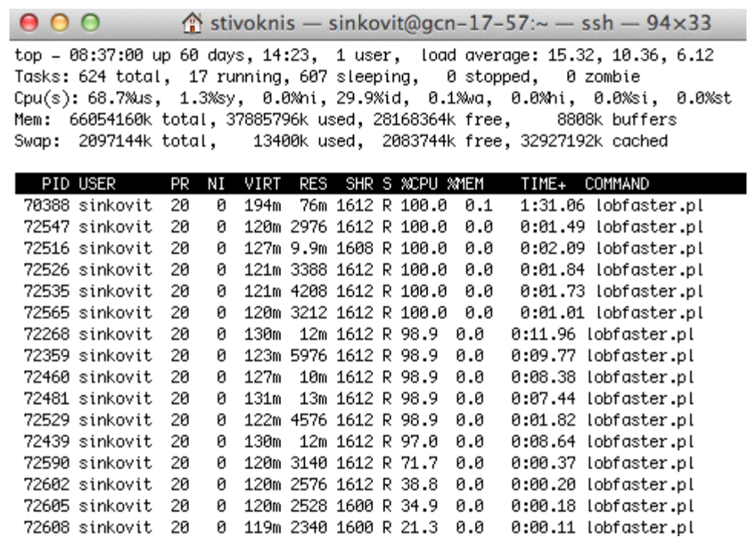Click the COMMAND column header
The height and width of the screenshot is (544, 756).
tap(617, 185)
